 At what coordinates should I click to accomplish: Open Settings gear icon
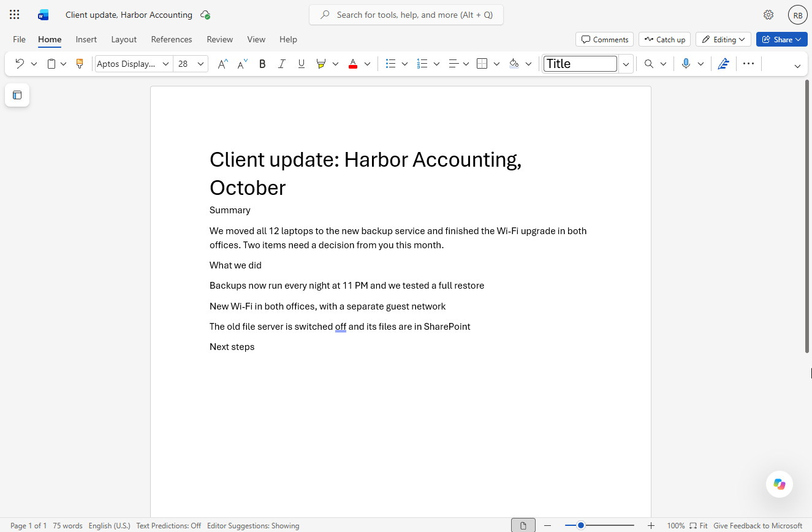click(768, 15)
